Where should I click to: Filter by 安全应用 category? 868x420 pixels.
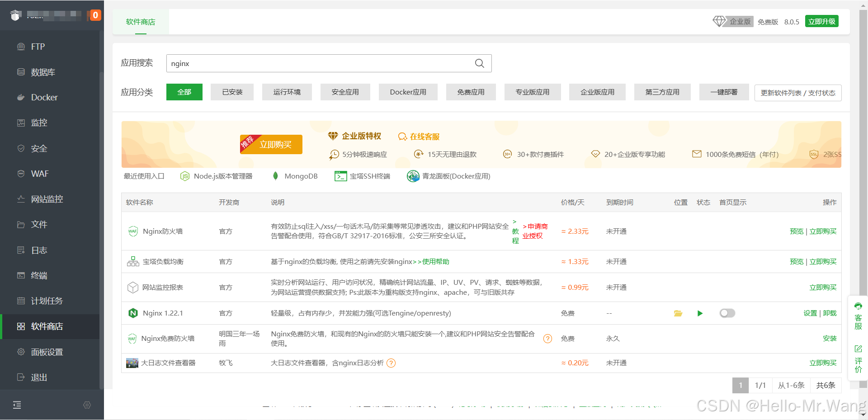tap(345, 92)
